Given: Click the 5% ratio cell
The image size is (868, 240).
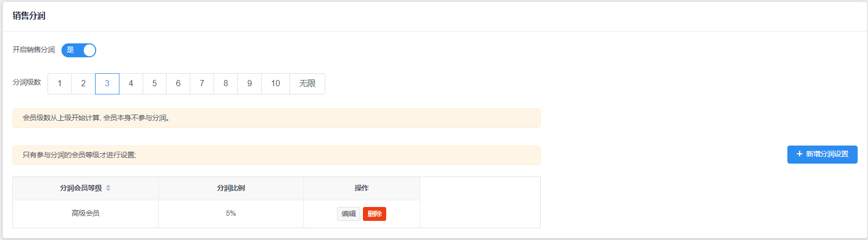Looking at the screenshot, I should tap(231, 214).
